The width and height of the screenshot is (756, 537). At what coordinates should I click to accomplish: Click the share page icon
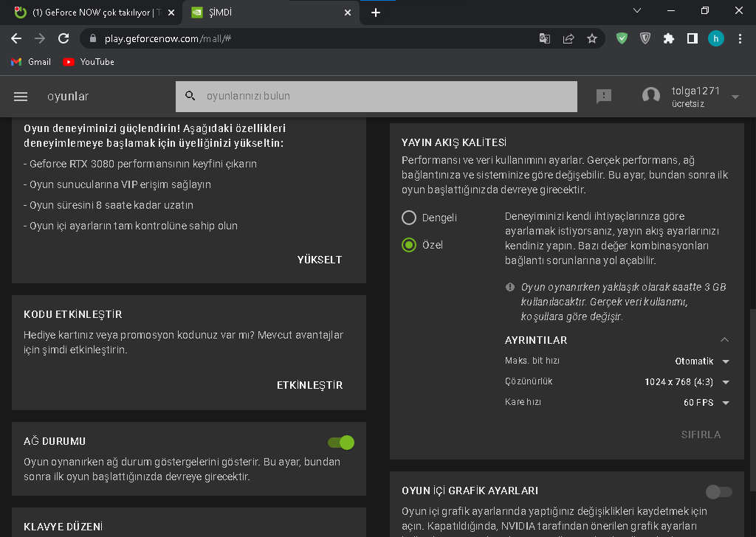(568, 38)
